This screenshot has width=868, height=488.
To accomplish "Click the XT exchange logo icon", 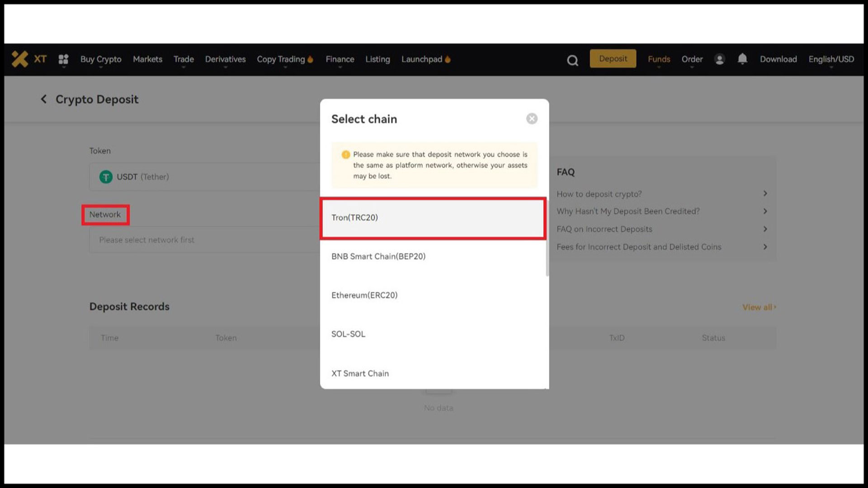I will click(20, 58).
